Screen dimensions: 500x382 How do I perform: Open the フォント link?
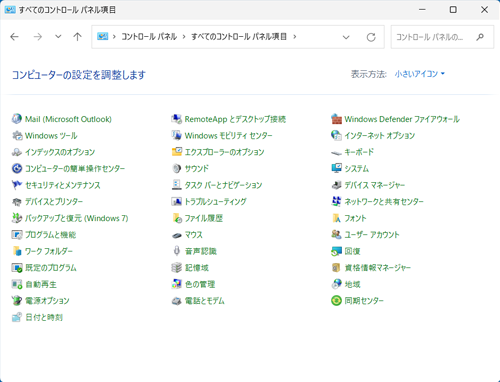click(355, 218)
